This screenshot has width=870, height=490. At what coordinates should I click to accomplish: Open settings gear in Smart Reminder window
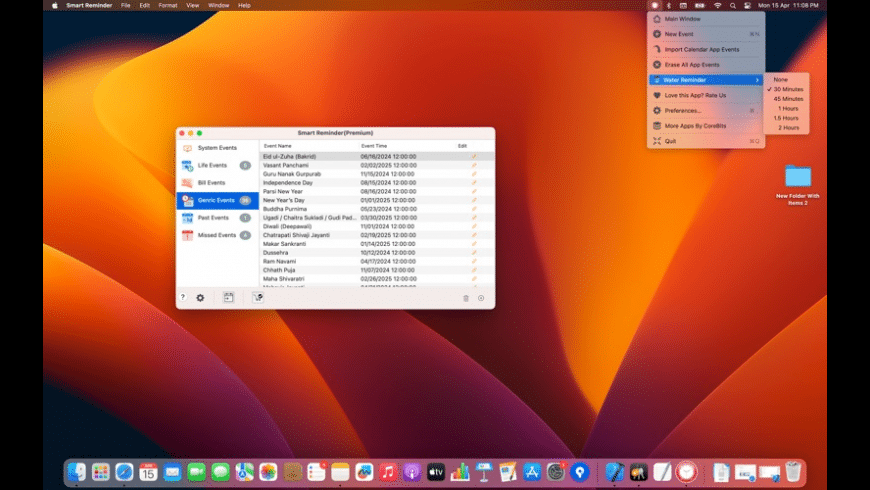point(200,298)
